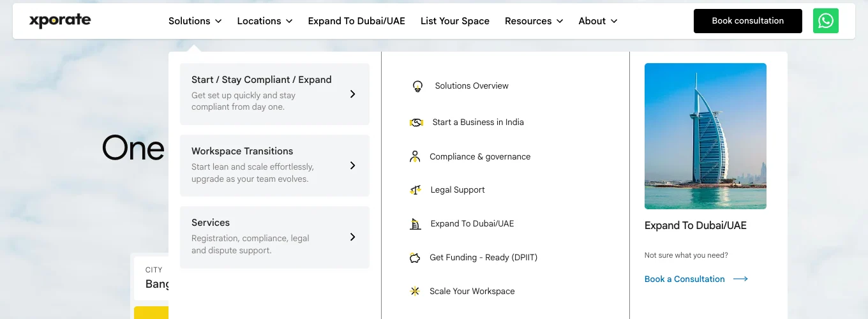Click the piggy bank icon for Get Funding

[x=415, y=258]
